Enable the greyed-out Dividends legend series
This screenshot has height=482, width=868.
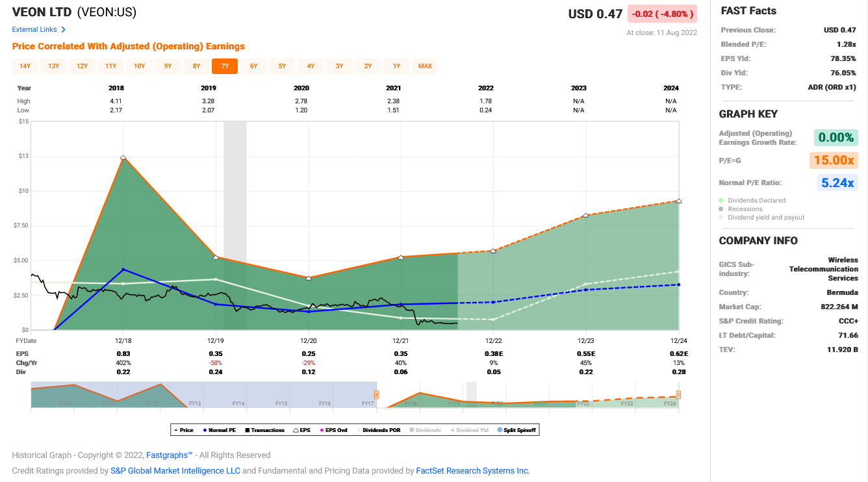click(425, 430)
